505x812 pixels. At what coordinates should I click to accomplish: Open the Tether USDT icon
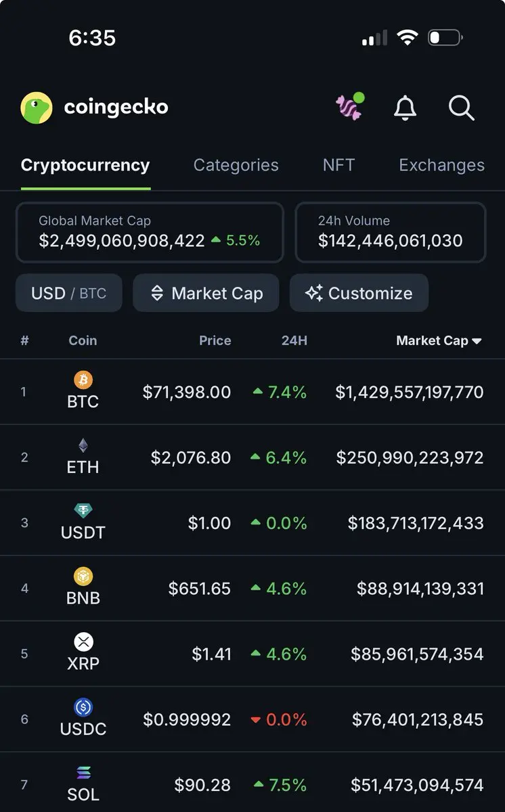click(83, 511)
